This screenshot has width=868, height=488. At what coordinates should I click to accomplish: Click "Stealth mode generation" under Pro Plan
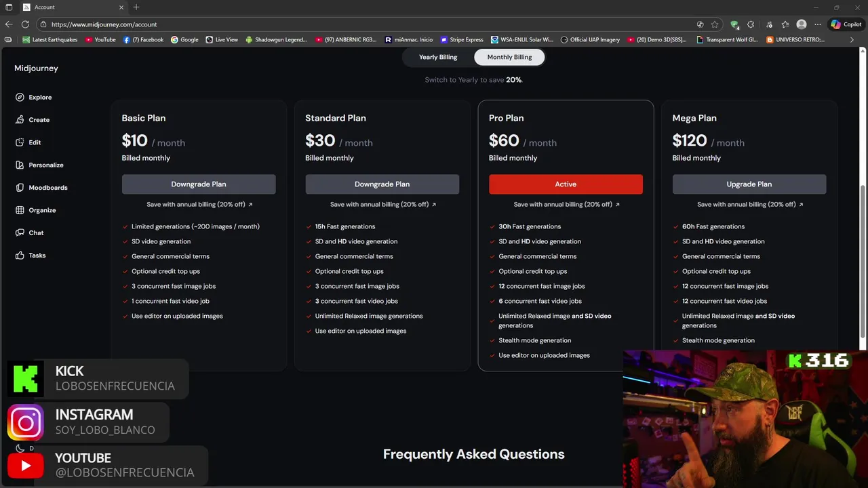coord(534,340)
